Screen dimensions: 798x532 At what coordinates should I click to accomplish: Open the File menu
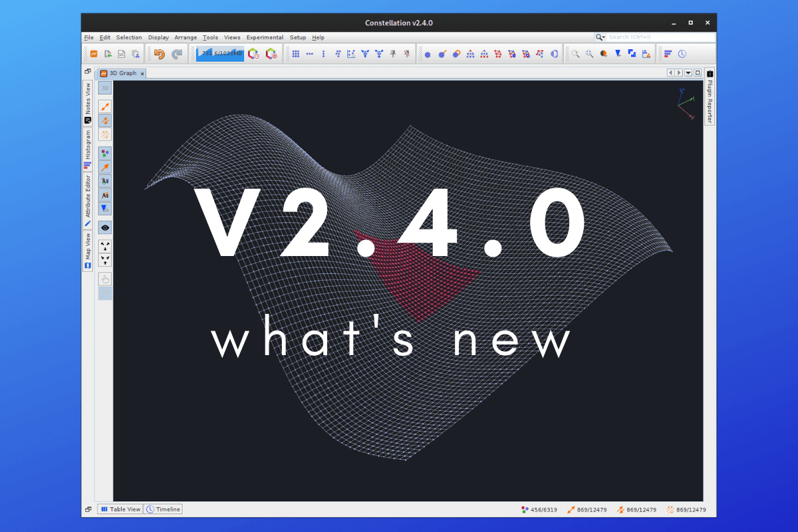(89, 37)
